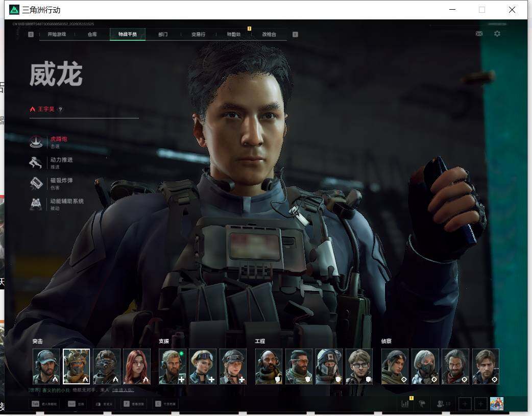Screen dimensions: 532x416
Task: Open the 交易行 tab
Action: coord(198,34)
